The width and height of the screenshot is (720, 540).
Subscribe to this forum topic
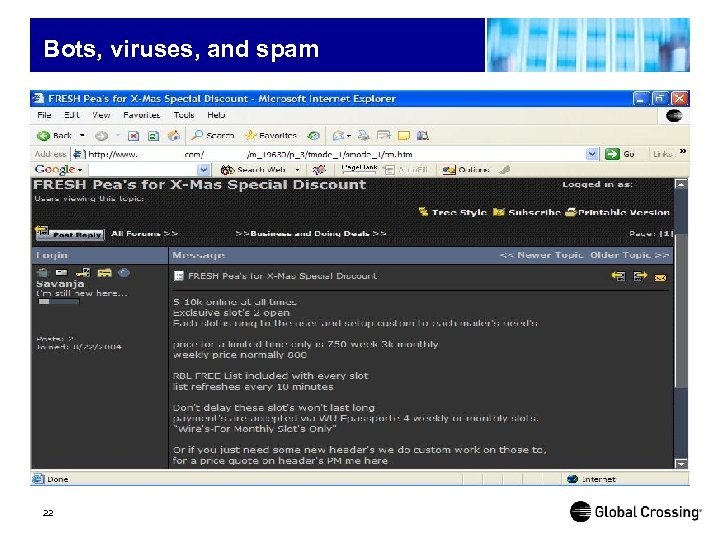[527, 212]
